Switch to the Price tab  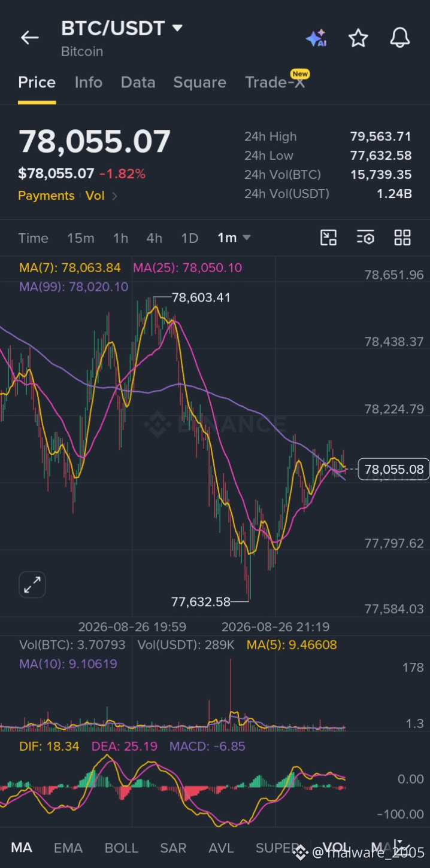37,83
